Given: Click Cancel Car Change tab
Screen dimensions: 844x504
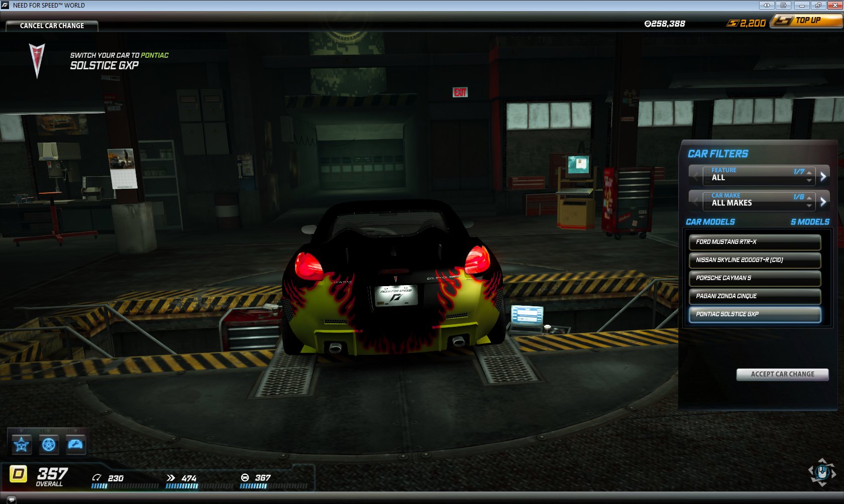Looking at the screenshot, I should [x=52, y=26].
